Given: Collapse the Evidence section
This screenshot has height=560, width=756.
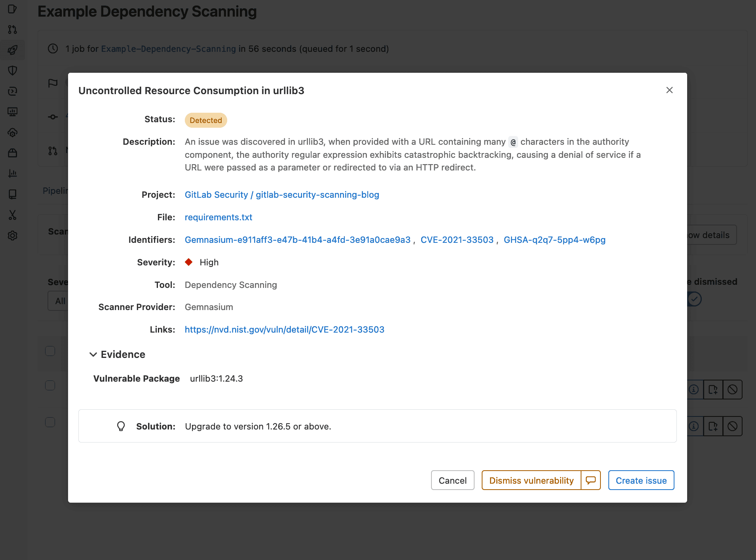Looking at the screenshot, I should [x=93, y=354].
